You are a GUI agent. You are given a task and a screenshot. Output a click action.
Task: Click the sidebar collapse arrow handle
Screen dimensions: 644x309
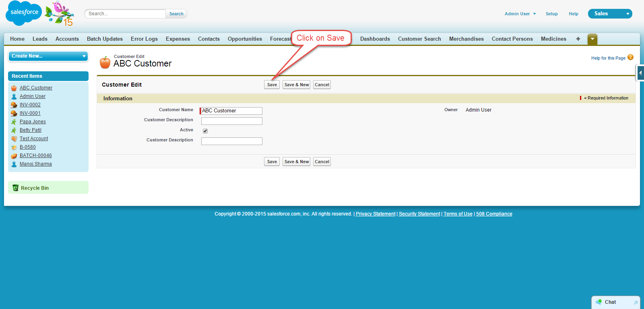(640, 73)
